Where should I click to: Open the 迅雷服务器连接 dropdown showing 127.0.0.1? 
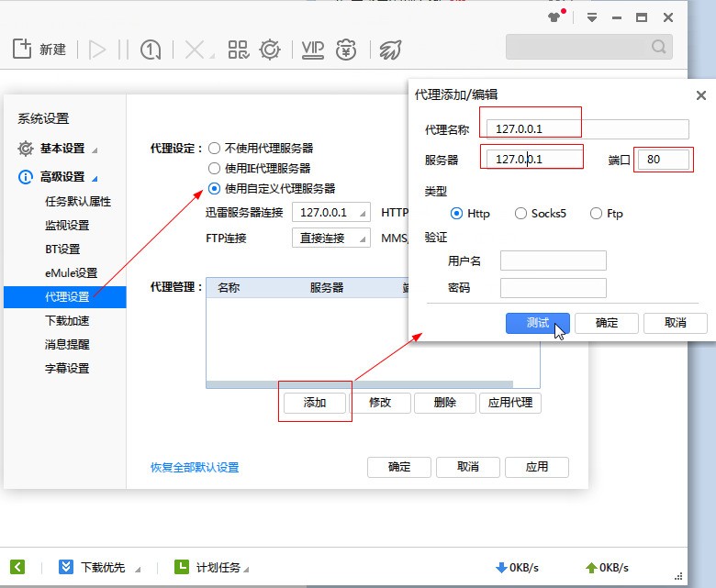tap(331, 212)
